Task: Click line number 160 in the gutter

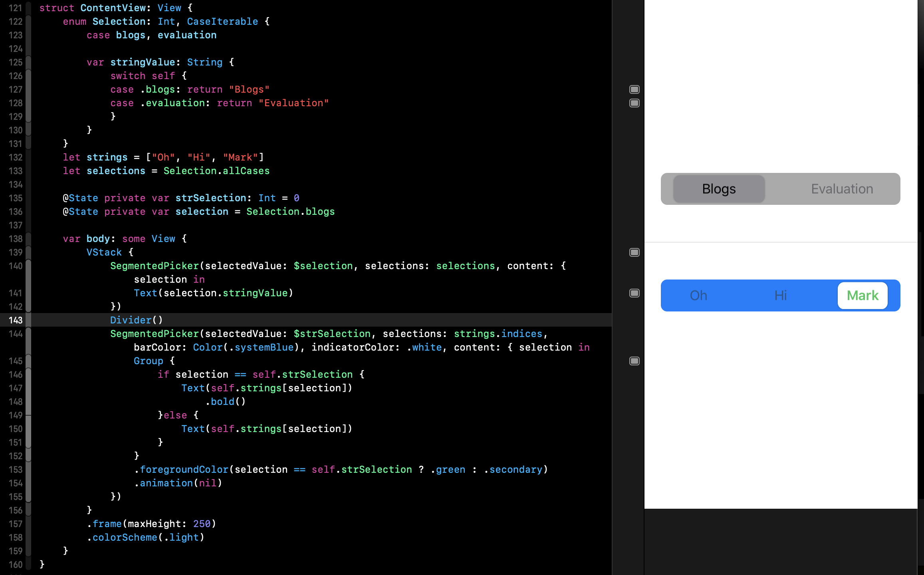Action: [16, 565]
